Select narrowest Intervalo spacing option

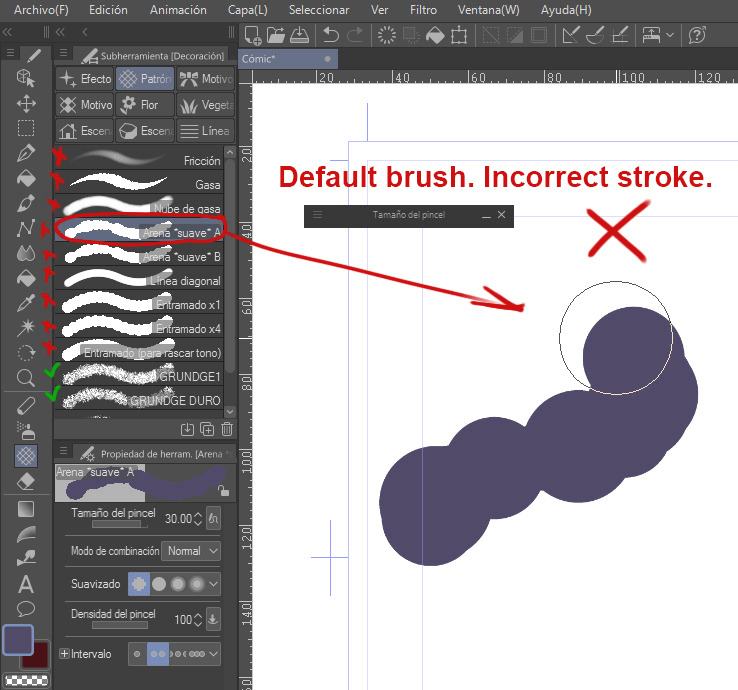coord(137,654)
